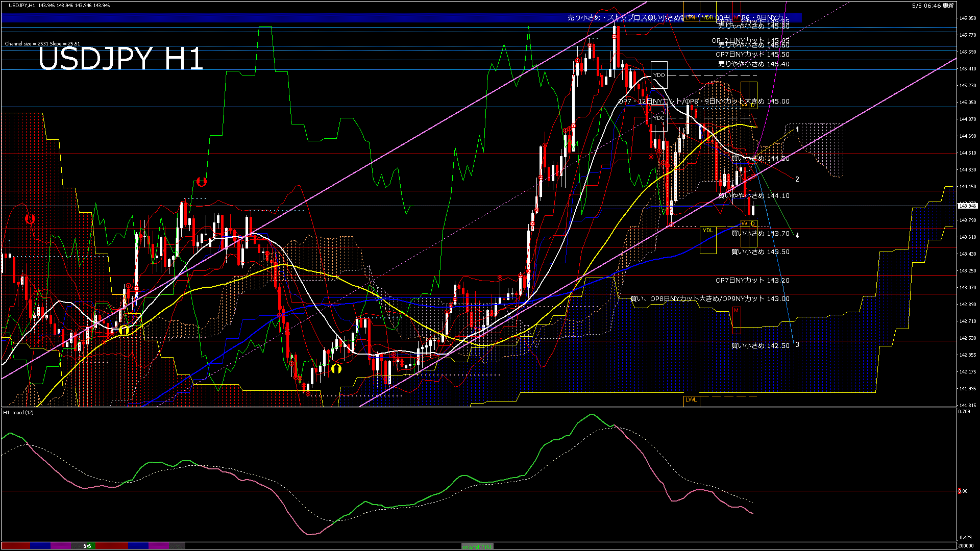
Task: Click the 5/5 date segment in the bottom bar
Action: (87, 546)
